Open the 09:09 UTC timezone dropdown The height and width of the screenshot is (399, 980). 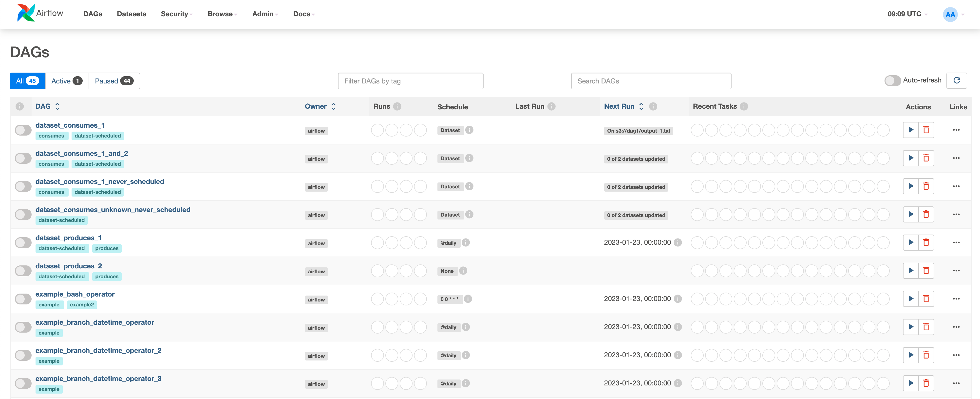click(x=907, y=14)
